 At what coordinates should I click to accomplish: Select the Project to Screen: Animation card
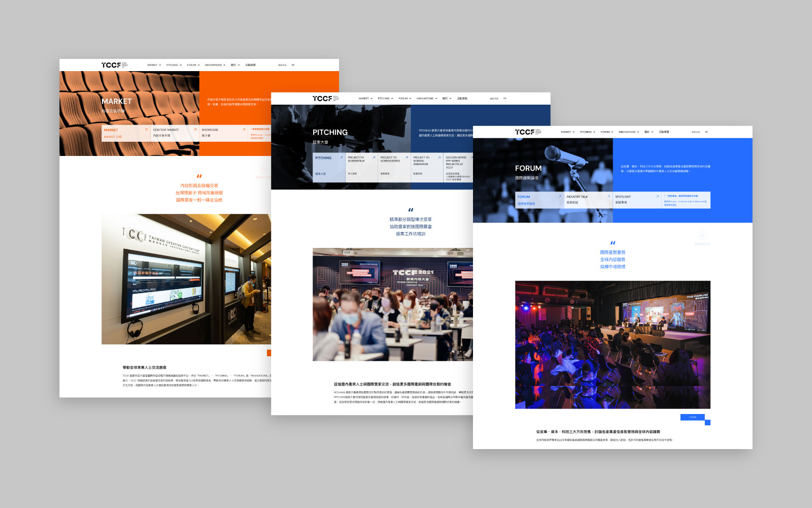(x=427, y=167)
